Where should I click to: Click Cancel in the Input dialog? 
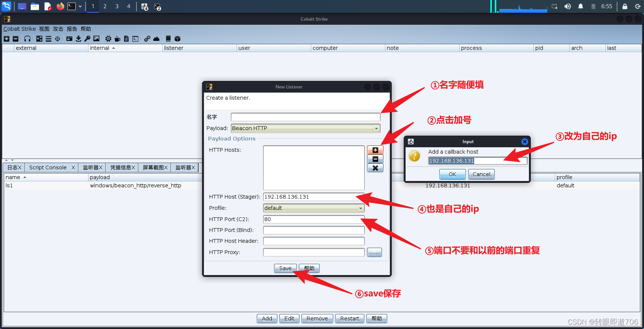click(x=481, y=174)
